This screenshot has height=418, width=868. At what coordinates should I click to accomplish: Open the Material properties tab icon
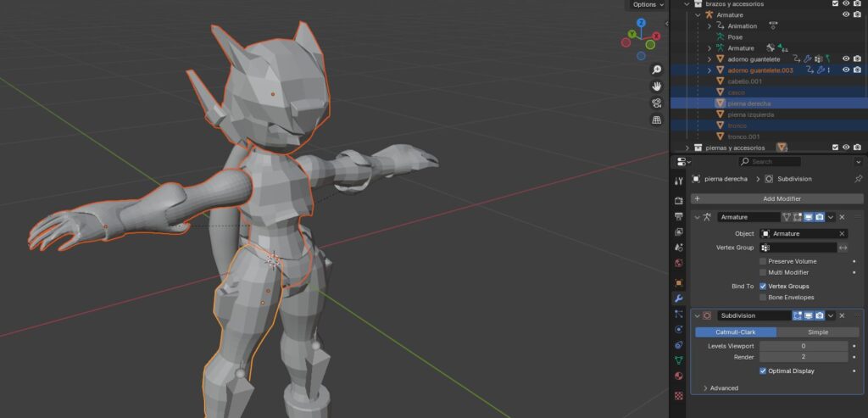point(678,376)
